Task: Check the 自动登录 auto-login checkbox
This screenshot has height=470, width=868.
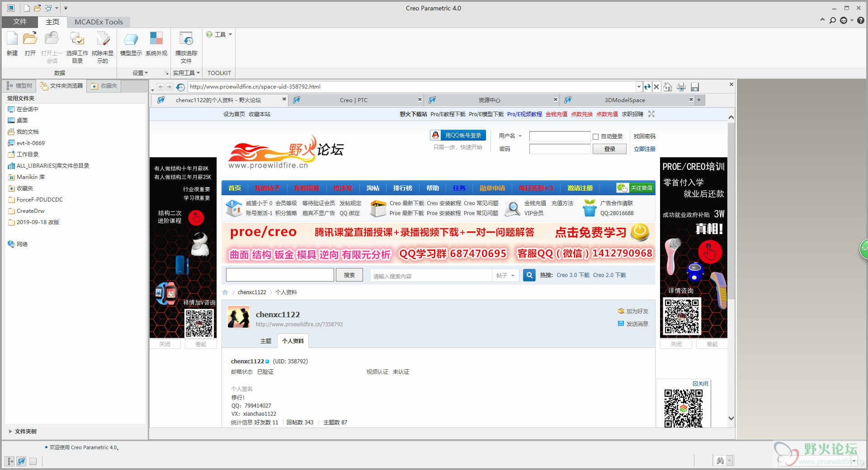Action: click(595, 136)
